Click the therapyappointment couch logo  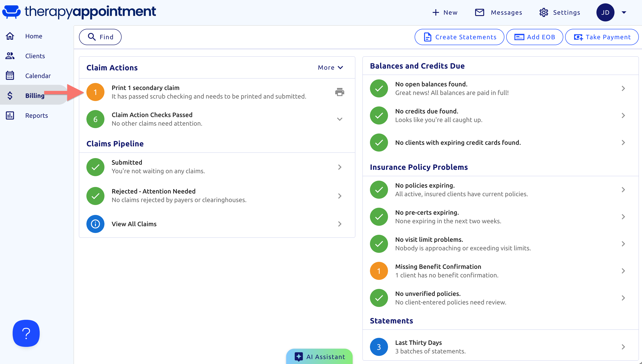11,12
